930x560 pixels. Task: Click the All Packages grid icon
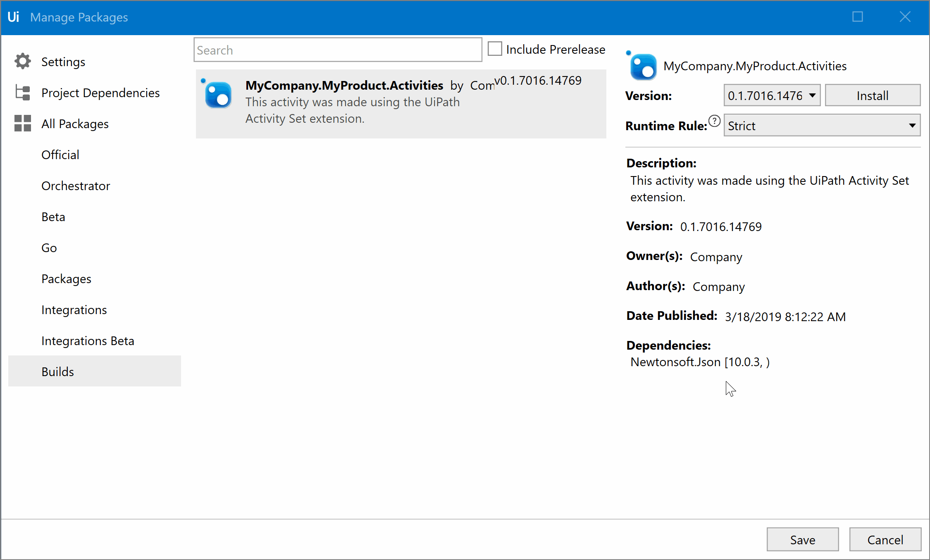[22, 123]
